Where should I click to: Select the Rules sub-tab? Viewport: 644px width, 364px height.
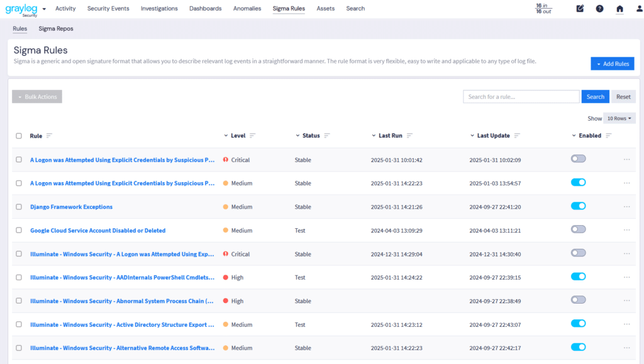tap(19, 28)
